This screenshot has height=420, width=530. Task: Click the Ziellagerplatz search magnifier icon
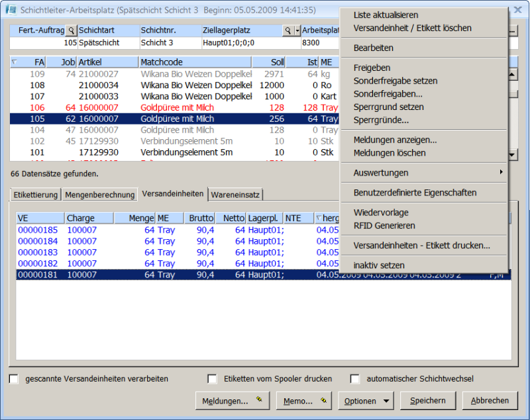pyautogui.click(x=288, y=30)
